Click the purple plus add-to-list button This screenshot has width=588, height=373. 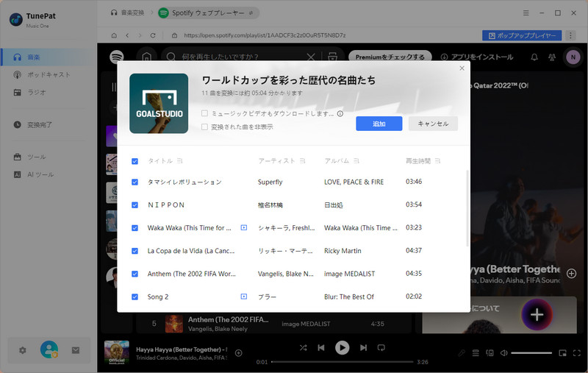click(x=537, y=314)
